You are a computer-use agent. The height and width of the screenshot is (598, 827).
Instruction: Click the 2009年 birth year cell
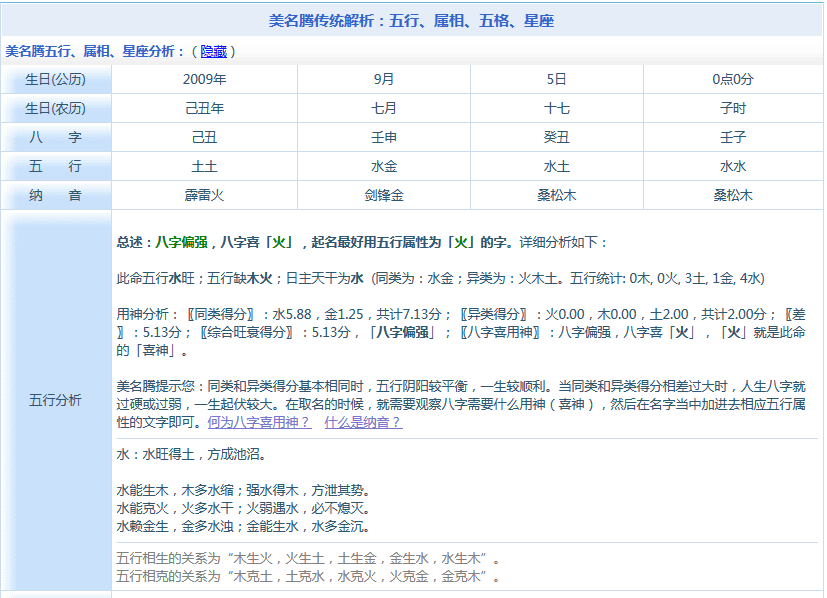(204, 79)
